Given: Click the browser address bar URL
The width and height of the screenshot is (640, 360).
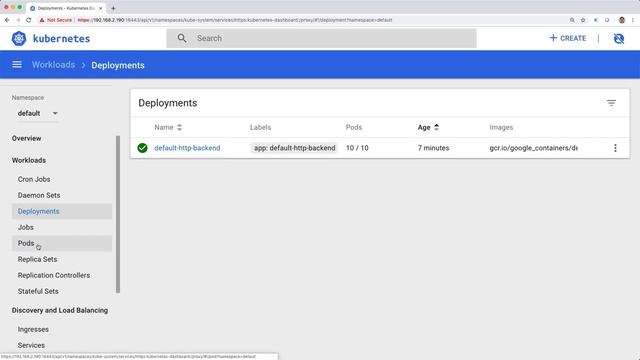Looking at the screenshot, I should click(235, 20).
